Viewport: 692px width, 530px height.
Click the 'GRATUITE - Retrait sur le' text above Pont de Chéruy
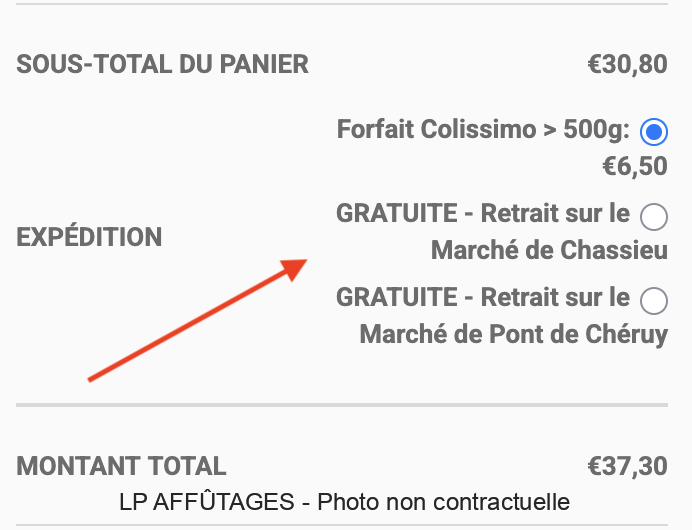pos(484,298)
